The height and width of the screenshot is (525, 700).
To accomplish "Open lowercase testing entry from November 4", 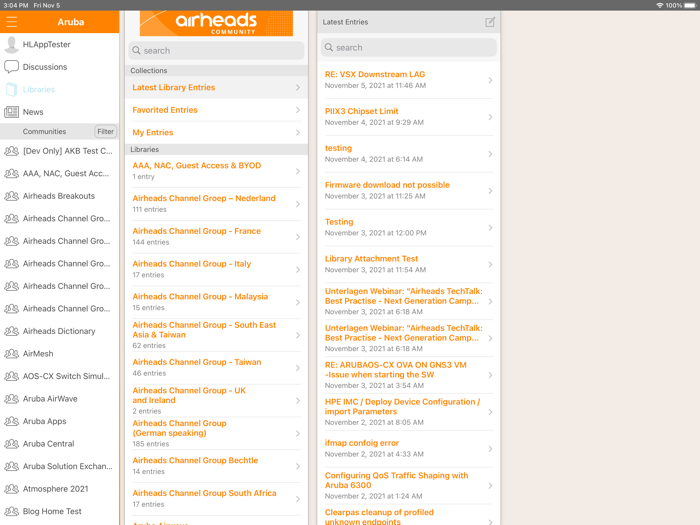I will pyautogui.click(x=408, y=154).
